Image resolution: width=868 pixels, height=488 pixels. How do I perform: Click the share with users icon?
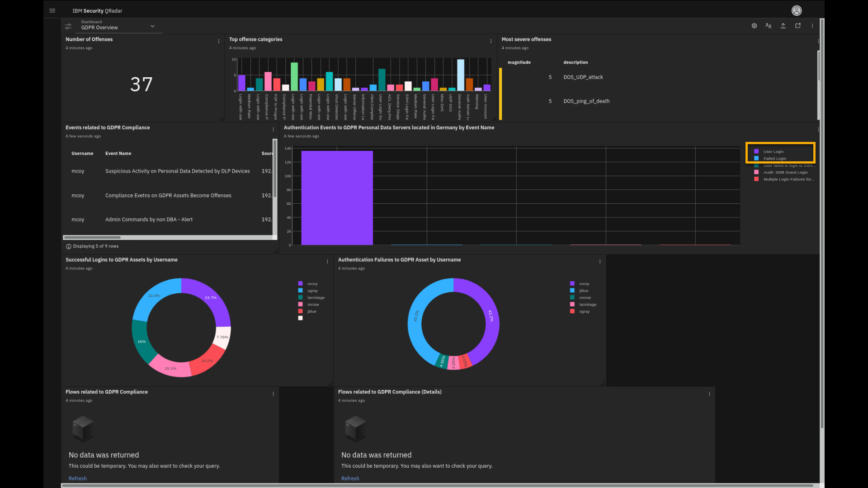pos(769,26)
